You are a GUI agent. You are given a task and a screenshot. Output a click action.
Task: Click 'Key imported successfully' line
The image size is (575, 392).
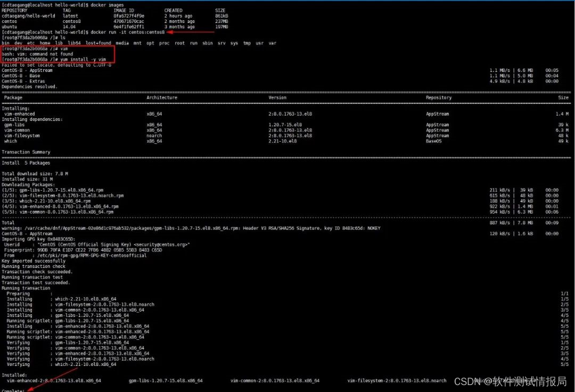pos(34,261)
